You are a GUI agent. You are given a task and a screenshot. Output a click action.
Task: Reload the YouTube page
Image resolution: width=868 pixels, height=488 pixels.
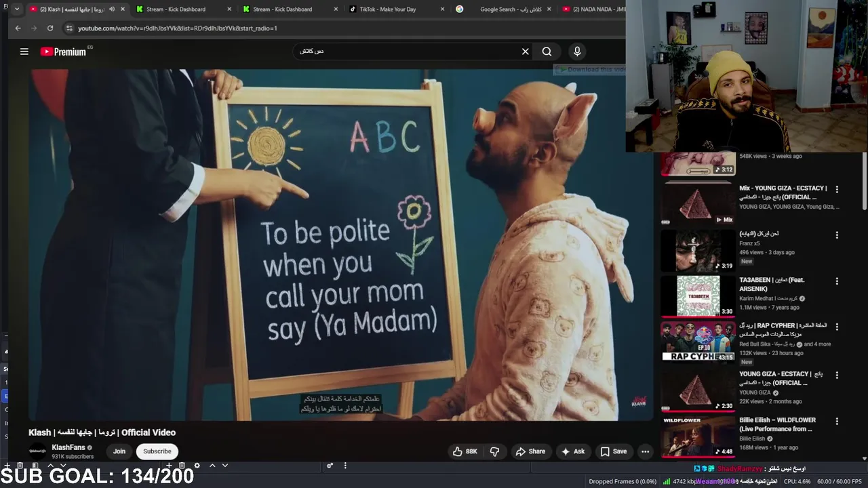pos(50,28)
